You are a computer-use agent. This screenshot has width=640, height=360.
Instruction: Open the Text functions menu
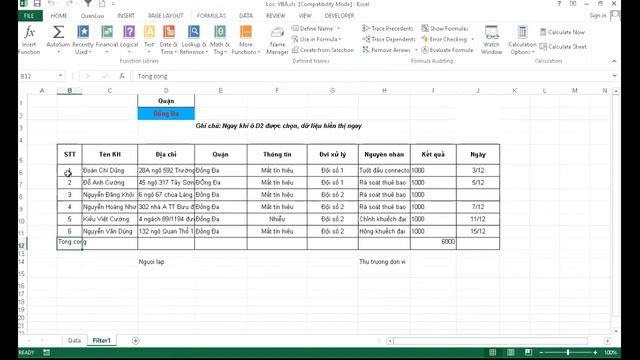coord(149,40)
